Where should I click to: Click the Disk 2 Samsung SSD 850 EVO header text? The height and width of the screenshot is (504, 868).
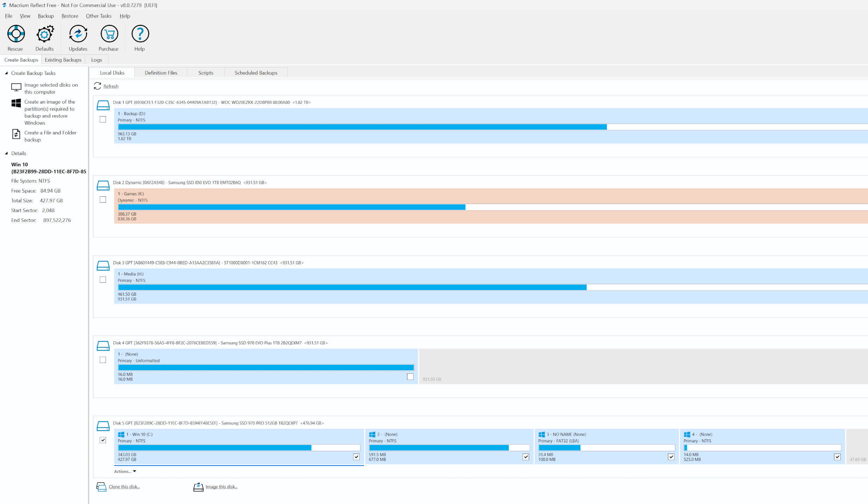coord(190,183)
